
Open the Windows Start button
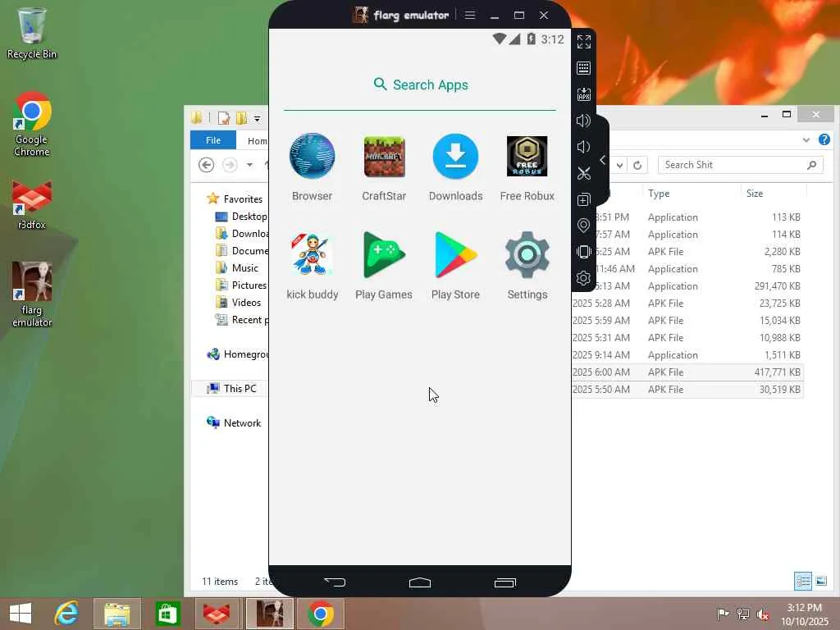click(21, 614)
